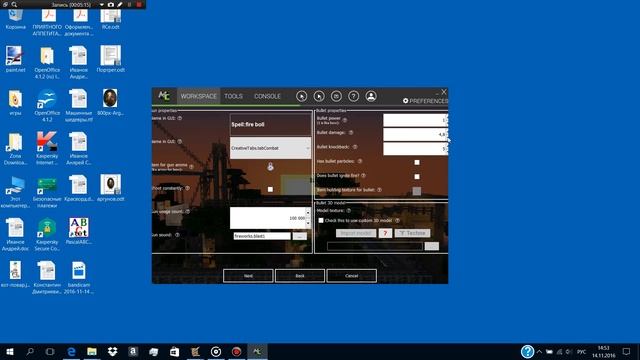The height and width of the screenshot is (360, 640).
Task: Open Microsoft Edge from taskbar
Action: tap(71, 351)
